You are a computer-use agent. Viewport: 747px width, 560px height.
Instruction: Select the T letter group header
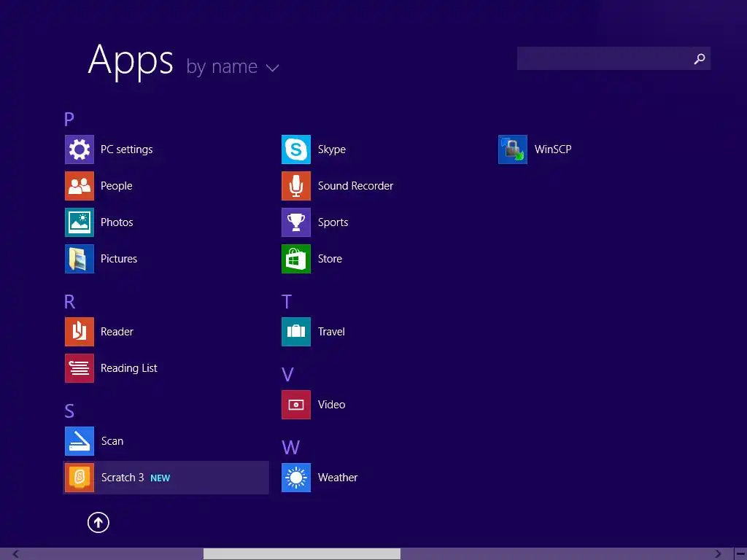[286, 301]
